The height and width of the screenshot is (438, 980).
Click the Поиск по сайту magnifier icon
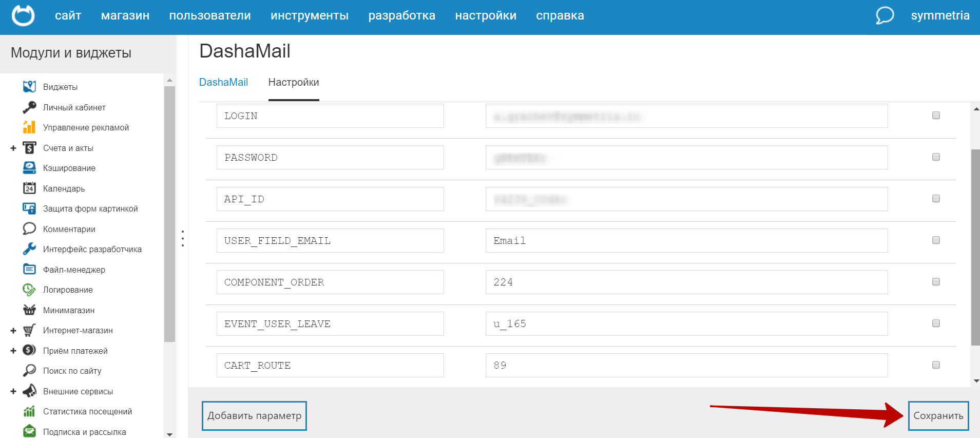tap(29, 371)
